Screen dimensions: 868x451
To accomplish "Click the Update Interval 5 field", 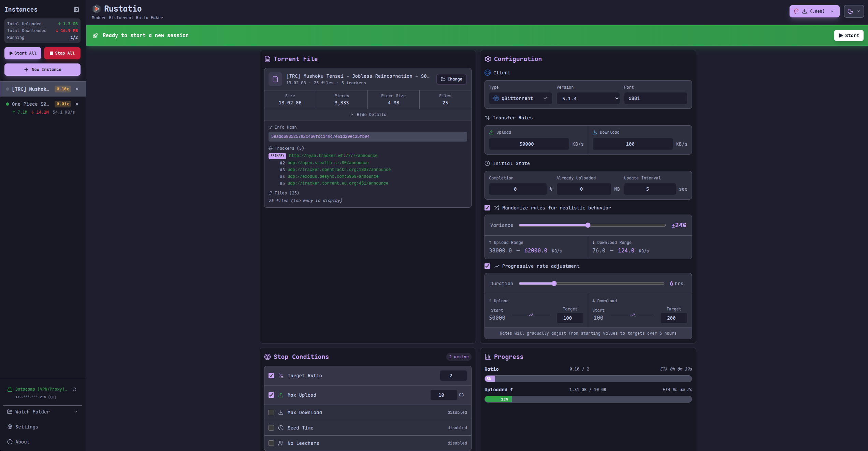I will click(650, 189).
